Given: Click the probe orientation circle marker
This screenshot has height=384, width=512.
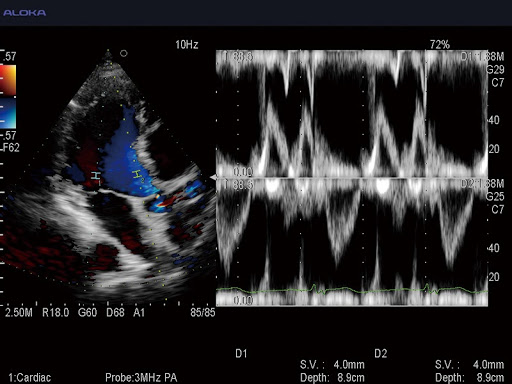Looking at the screenshot, I should (x=124, y=53).
